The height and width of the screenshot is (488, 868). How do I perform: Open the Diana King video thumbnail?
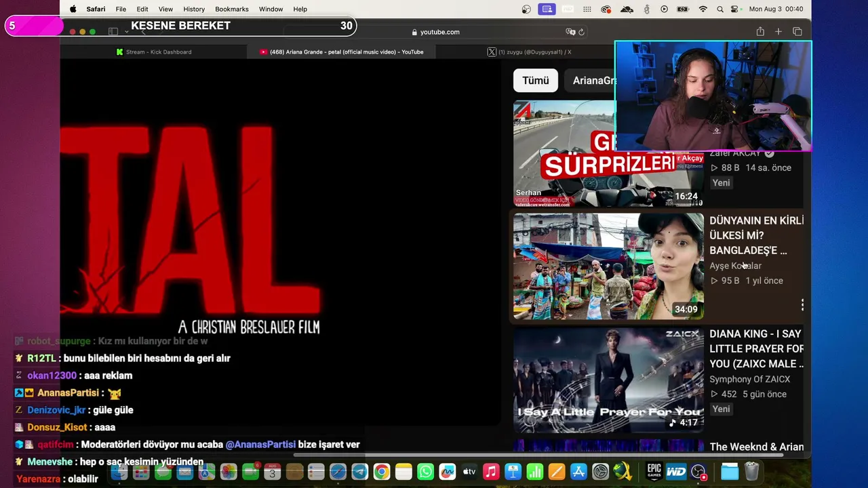click(x=608, y=380)
